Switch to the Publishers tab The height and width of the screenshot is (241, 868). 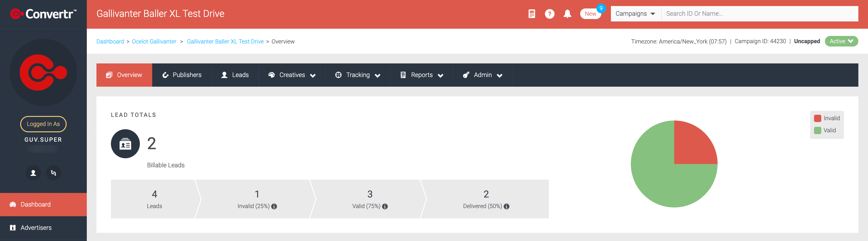[182, 75]
